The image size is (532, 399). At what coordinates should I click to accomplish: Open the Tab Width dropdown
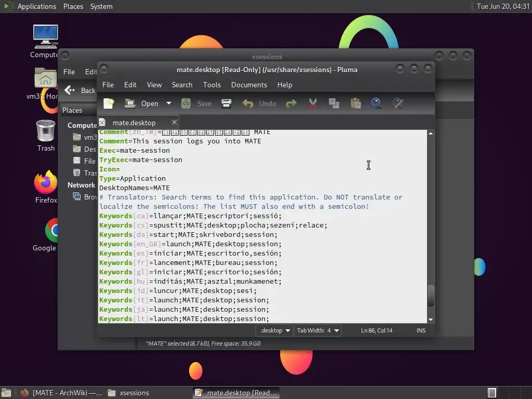[x=317, y=330]
